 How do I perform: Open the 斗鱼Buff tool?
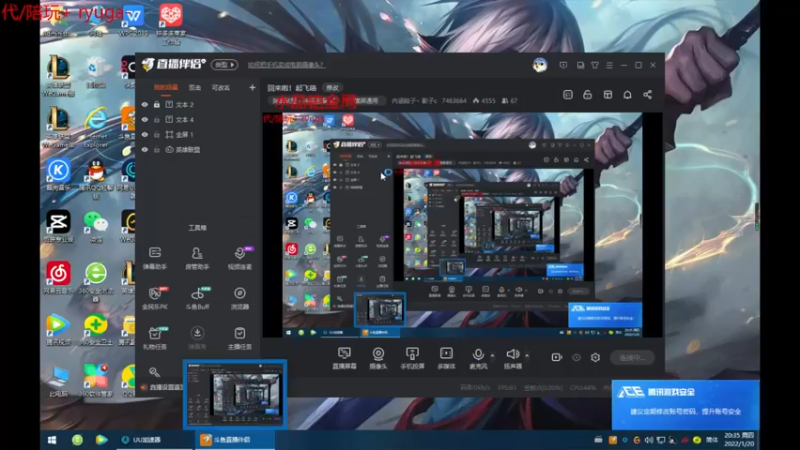tap(197, 298)
